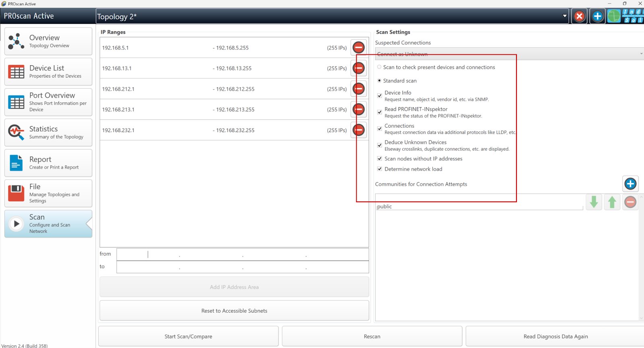Move community down with green down arrow
Image resolution: width=644 pixels, height=348 pixels.
pyautogui.click(x=594, y=202)
